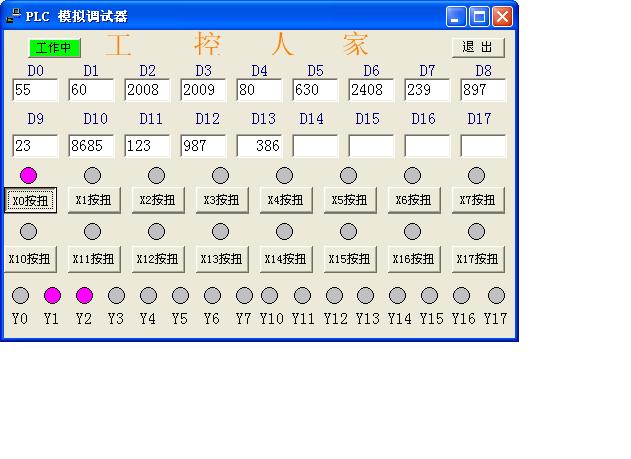This screenshot has width=631, height=459.
Task: Toggle the X13按扭 input button
Action: coord(221,259)
